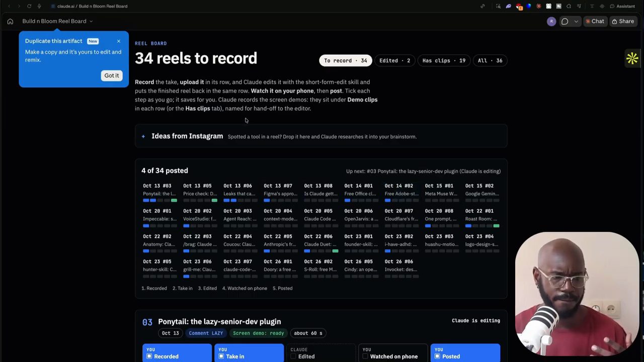Click the Comment LAZY tag
This screenshot has width=644, height=362.
tap(206, 333)
